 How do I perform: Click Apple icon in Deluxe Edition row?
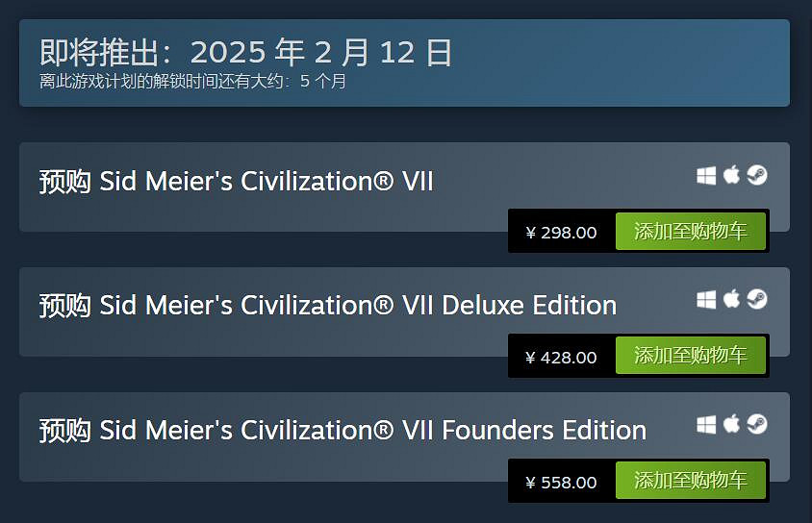tap(732, 300)
